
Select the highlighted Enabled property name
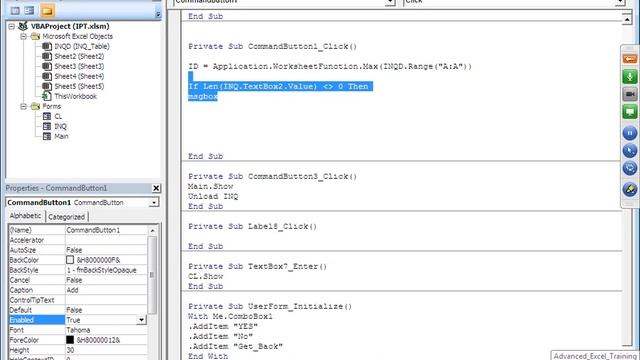(x=36, y=320)
